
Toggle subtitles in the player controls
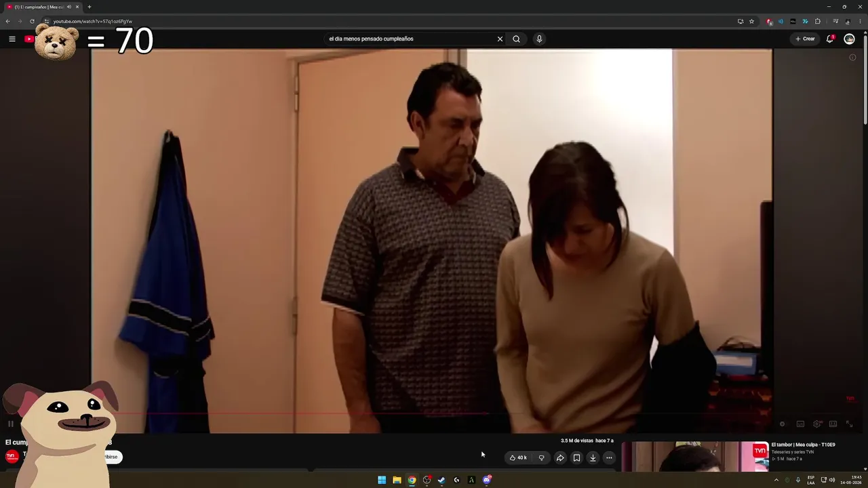tap(800, 424)
